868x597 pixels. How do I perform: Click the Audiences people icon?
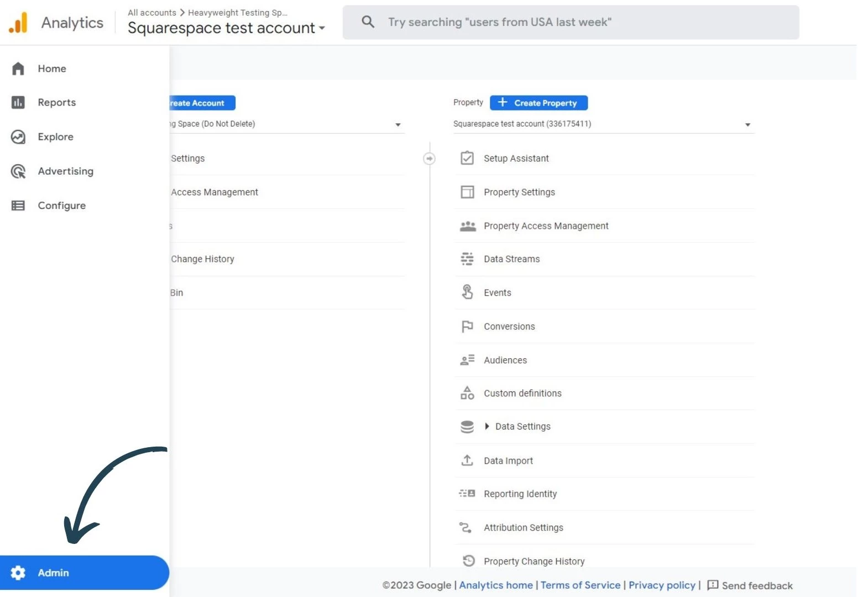[x=467, y=360]
